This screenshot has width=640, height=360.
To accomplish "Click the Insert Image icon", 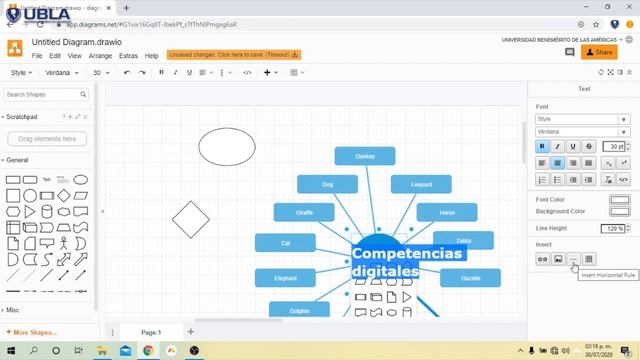I will [558, 259].
